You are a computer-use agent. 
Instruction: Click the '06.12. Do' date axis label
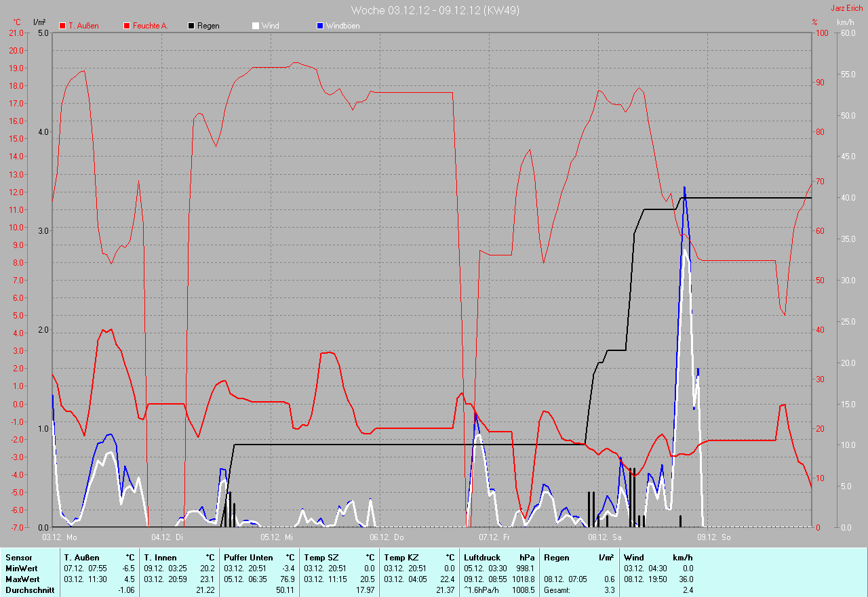[387, 537]
